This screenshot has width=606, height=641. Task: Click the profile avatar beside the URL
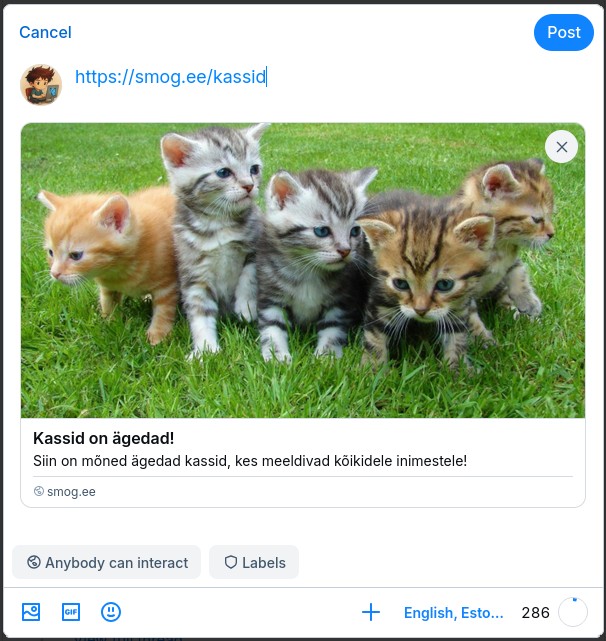41,85
